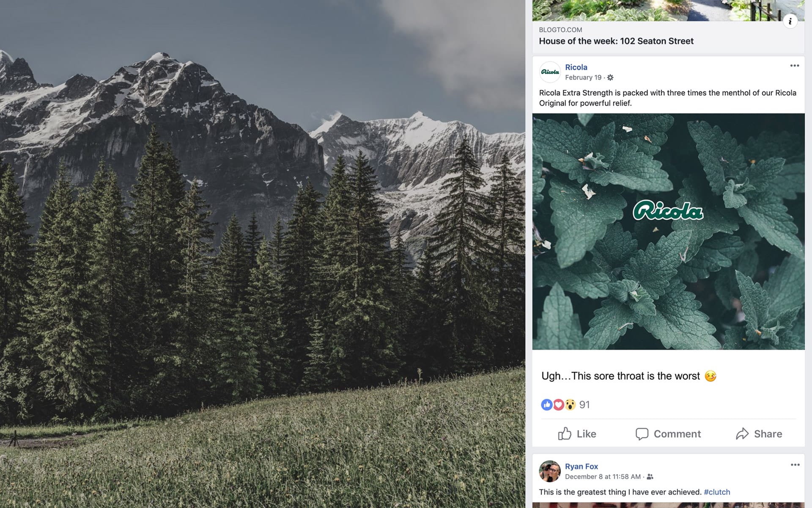Open the Ricola post options menu
The width and height of the screenshot is (812, 508).
click(x=794, y=66)
